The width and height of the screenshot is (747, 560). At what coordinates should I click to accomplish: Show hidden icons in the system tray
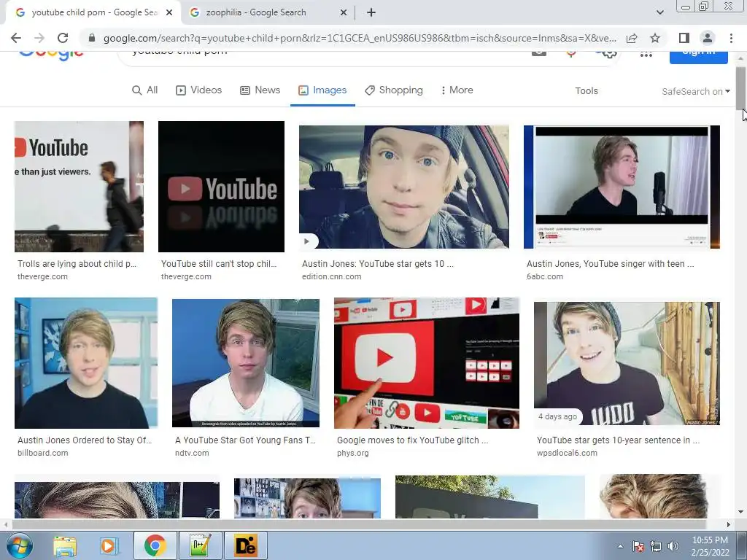(620, 547)
